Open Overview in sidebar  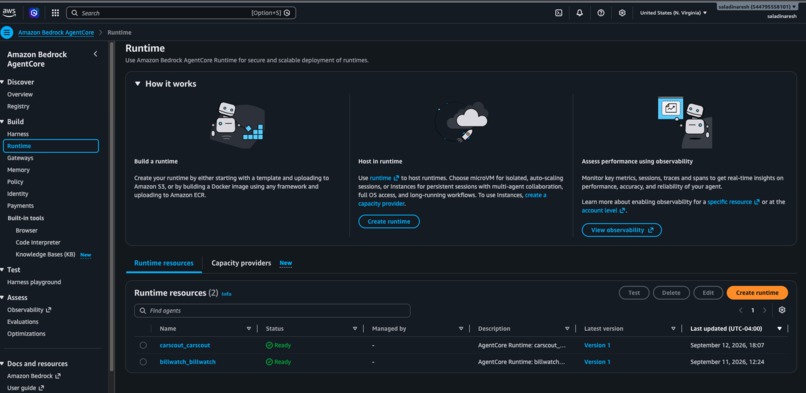click(20, 95)
